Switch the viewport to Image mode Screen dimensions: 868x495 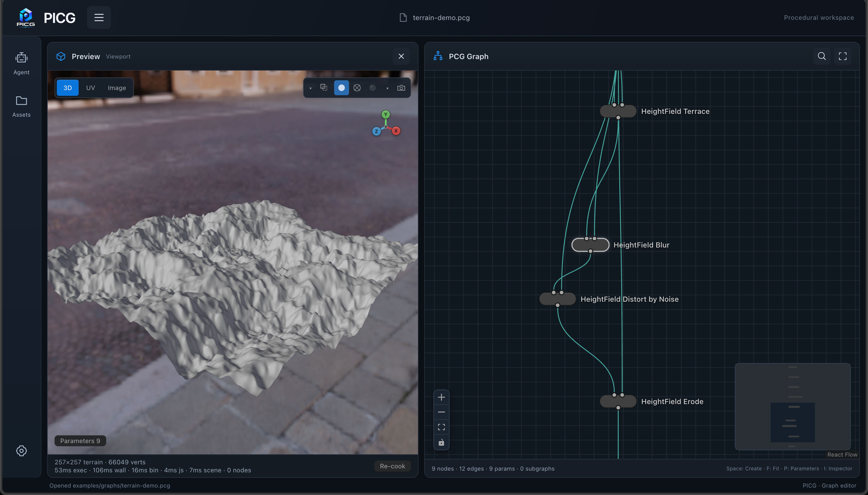117,88
